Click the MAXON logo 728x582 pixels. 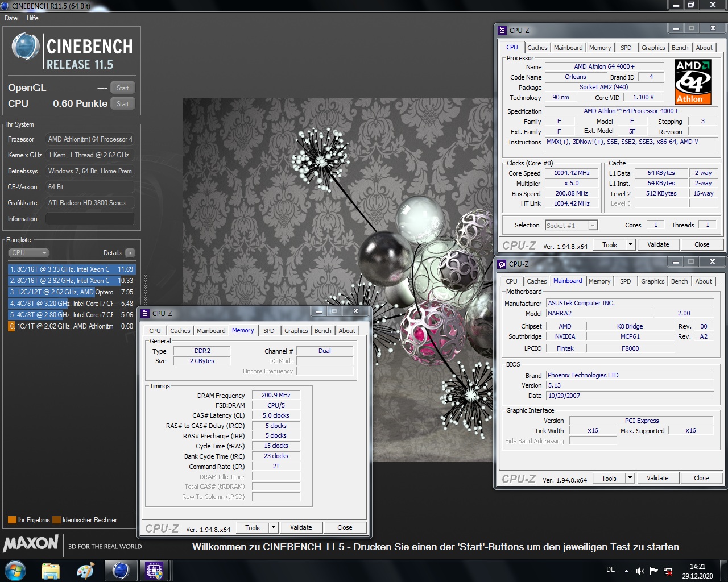31,544
